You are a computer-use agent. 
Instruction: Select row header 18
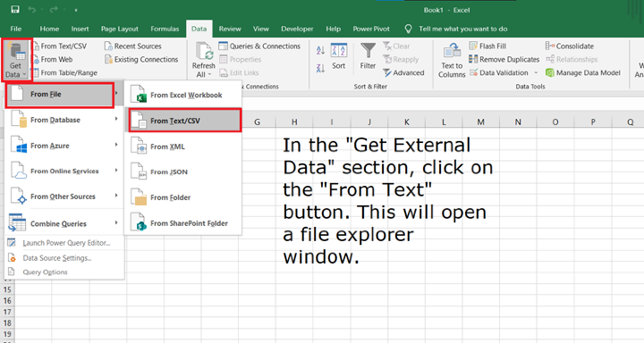pyautogui.click(x=7, y=322)
